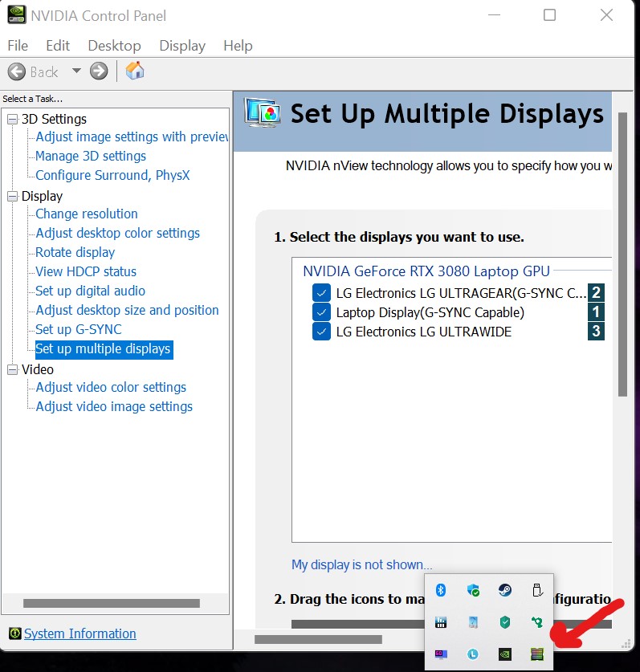Select Adjust video image settings
The height and width of the screenshot is (672, 640).
coord(114,406)
